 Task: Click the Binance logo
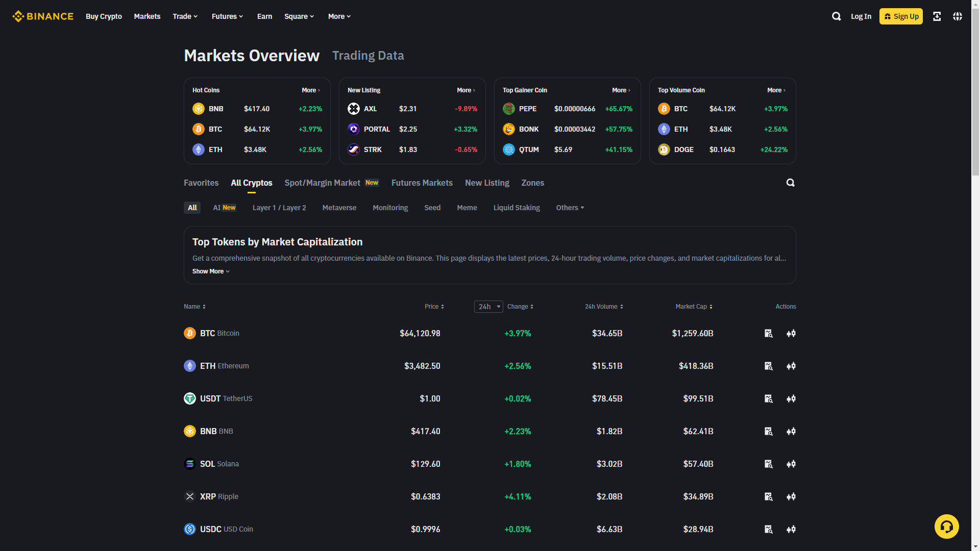pos(43,16)
